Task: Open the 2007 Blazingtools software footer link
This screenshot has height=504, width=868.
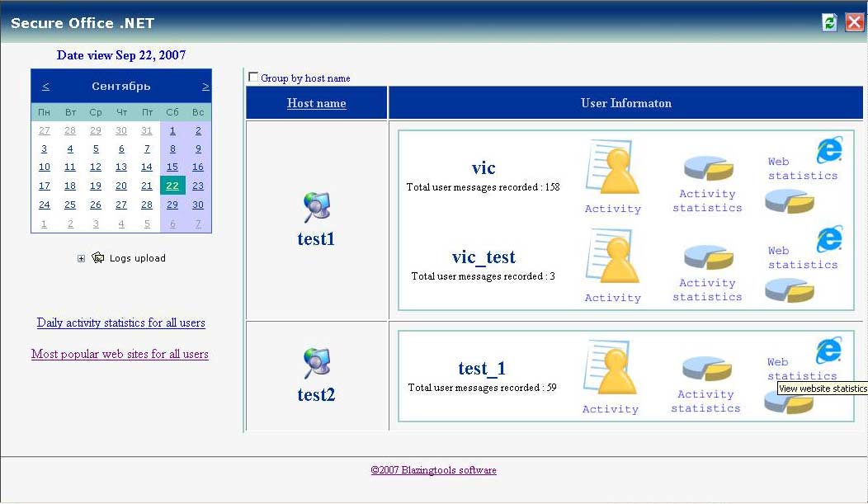Action: coord(433,470)
